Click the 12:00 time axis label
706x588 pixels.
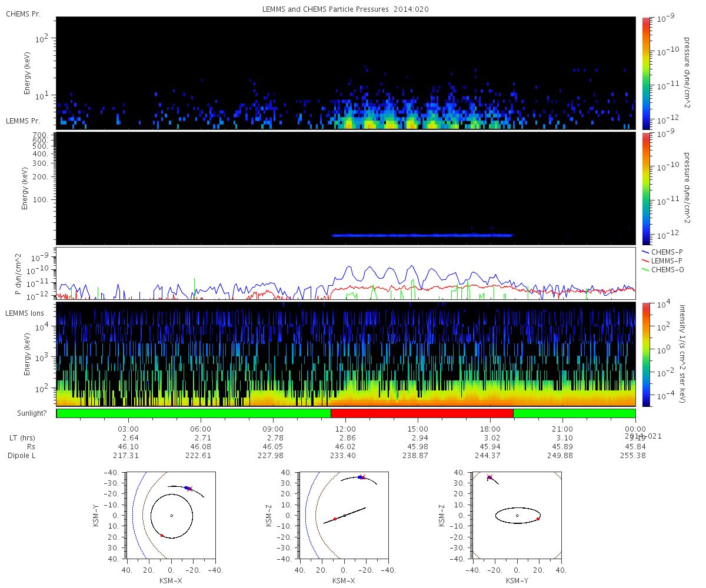[345, 429]
